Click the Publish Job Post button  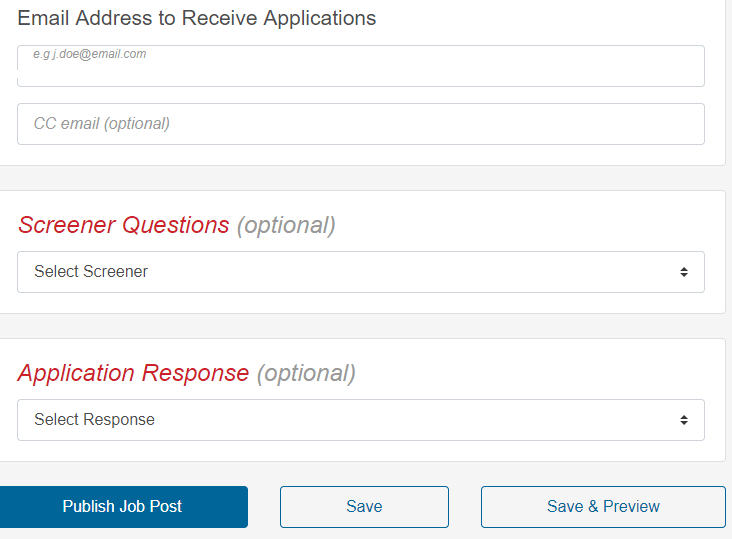(x=122, y=507)
